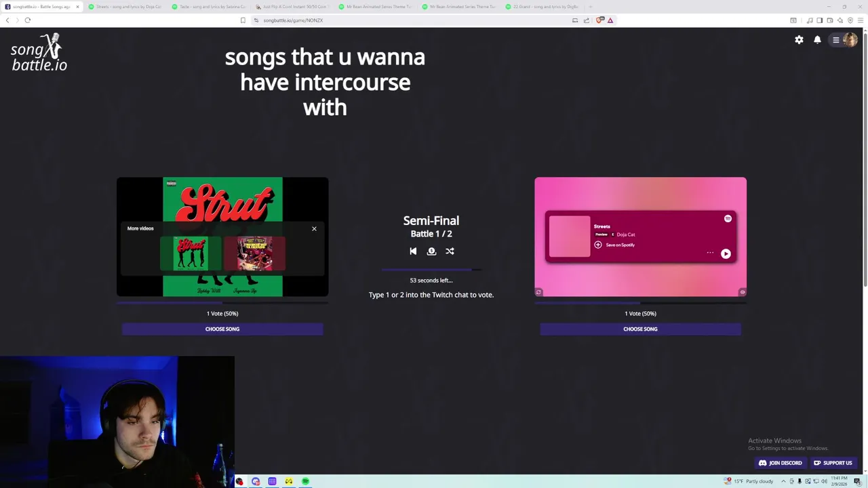Open the hamburger menu next to the avatar

click(x=836, y=40)
